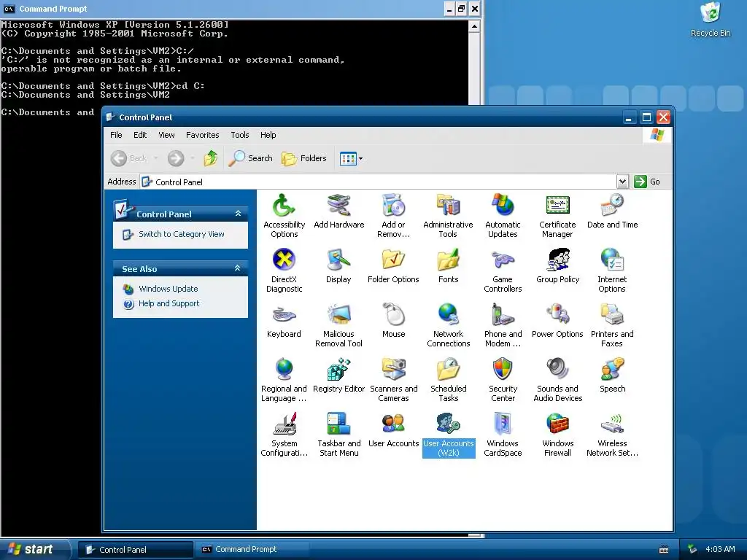Click the Start button

pos(34,549)
